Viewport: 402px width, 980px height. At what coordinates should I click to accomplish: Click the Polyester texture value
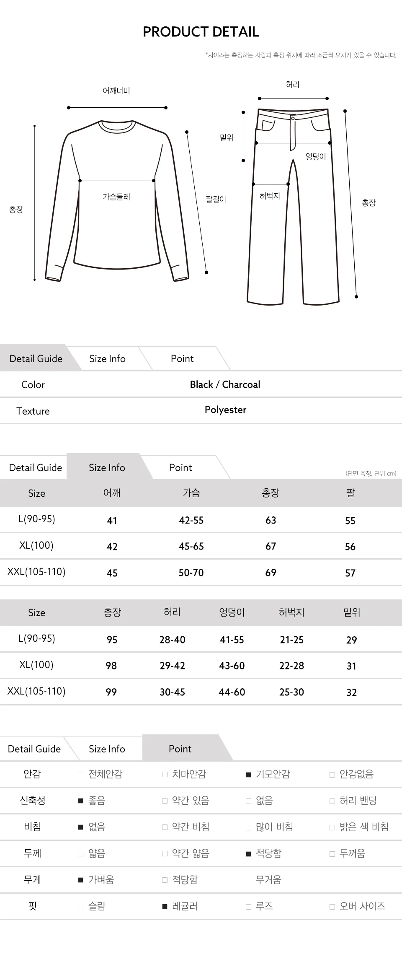(225, 410)
